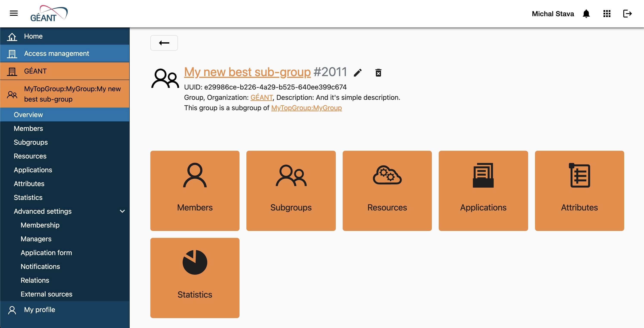Click the Home label in the sidebar
This screenshot has width=644, height=328.
click(33, 36)
